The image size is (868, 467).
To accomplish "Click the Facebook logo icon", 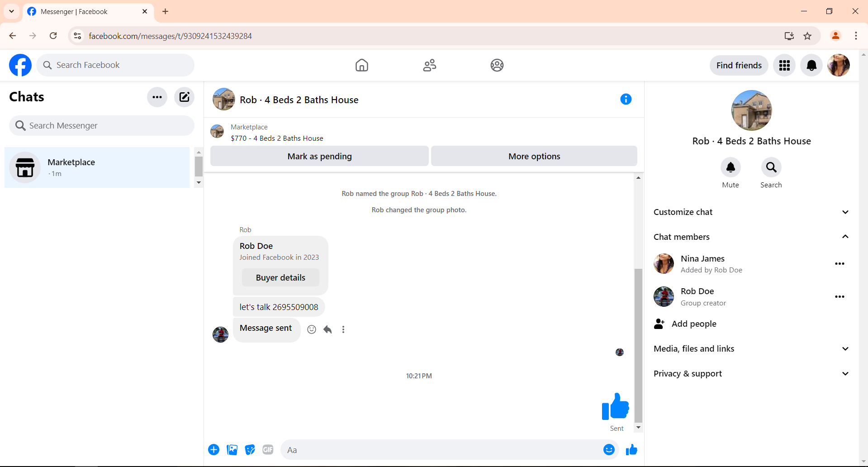I will pos(20,65).
